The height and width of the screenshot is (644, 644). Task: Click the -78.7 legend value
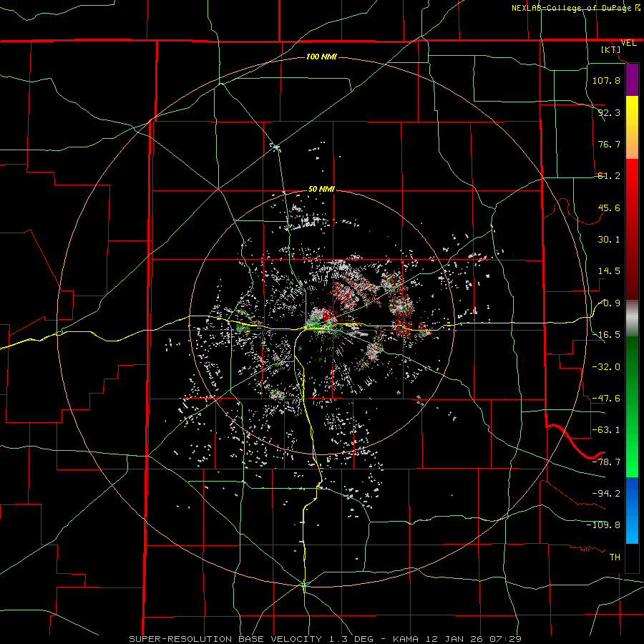click(606, 462)
